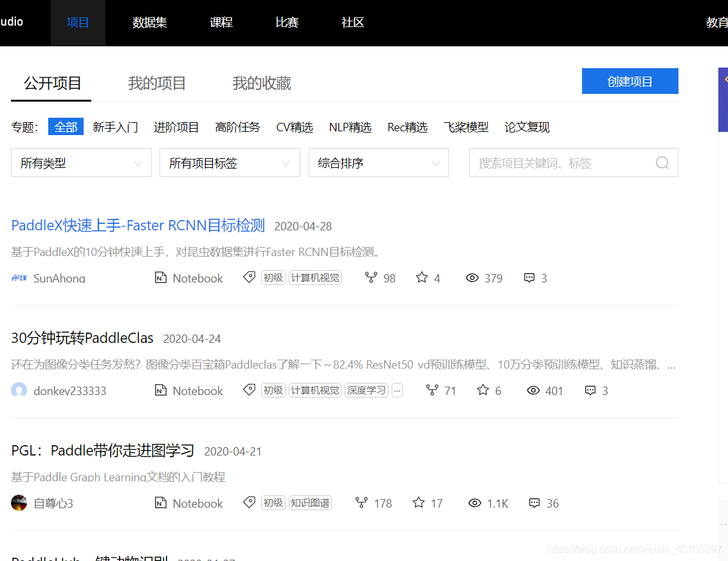Screen dimensions: 728x561
Task: Click eye views icon next to 1.1K
Action: [x=475, y=503]
